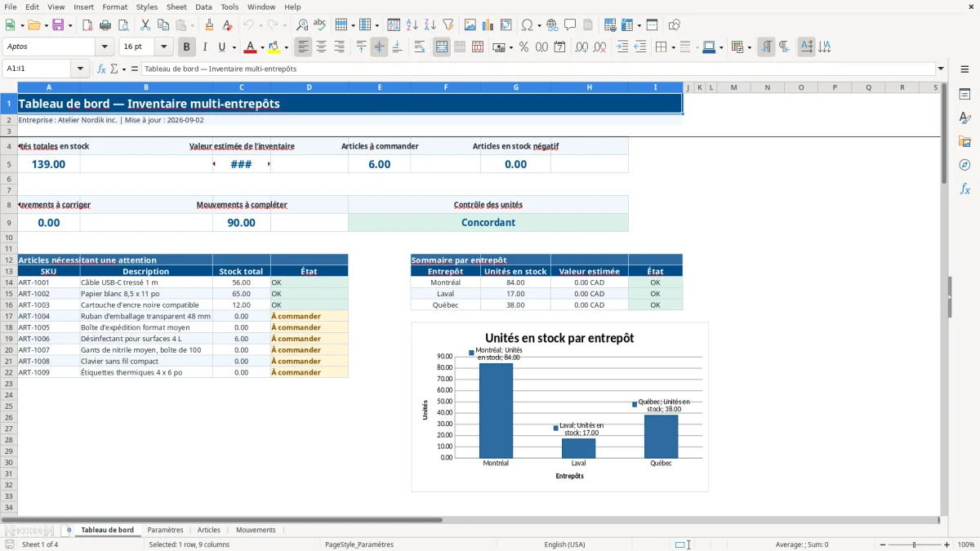980x551 pixels.
Task: Insert a comment
Action: pos(571,25)
